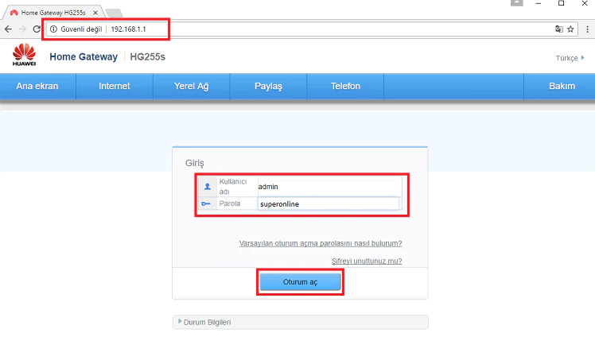Focus the Kullanıcı adı input field
Image resolution: width=595 pixels, height=364 pixels.
click(x=329, y=187)
